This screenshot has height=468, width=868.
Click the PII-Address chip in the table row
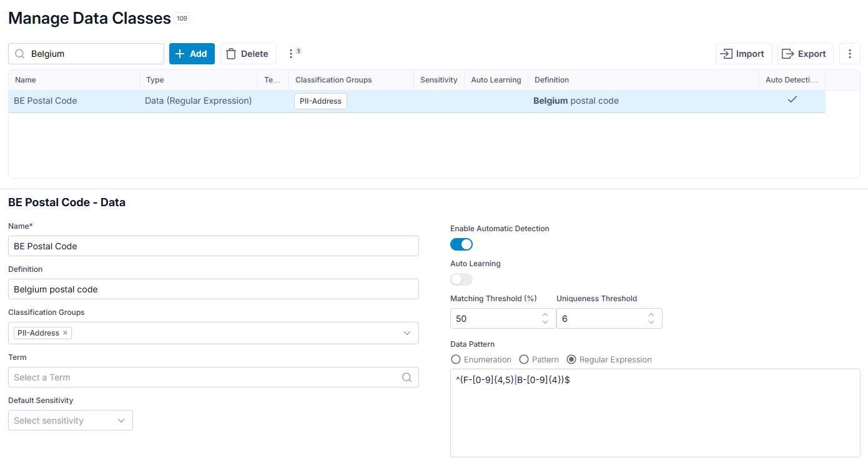coord(320,101)
